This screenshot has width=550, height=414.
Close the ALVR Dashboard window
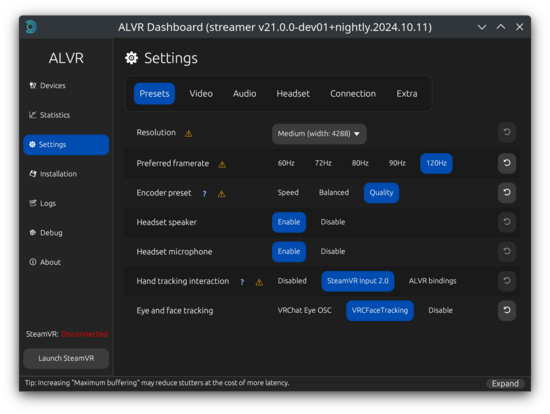pyautogui.click(x=519, y=27)
